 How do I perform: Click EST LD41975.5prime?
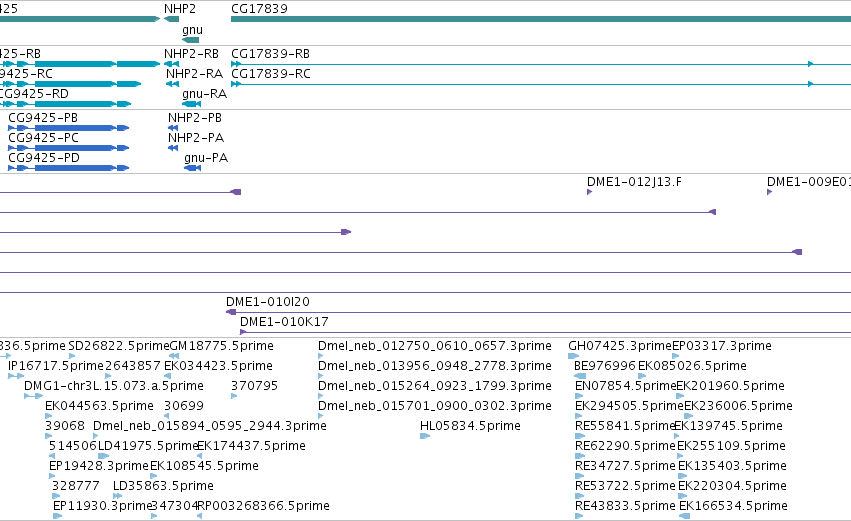[148, 446]
